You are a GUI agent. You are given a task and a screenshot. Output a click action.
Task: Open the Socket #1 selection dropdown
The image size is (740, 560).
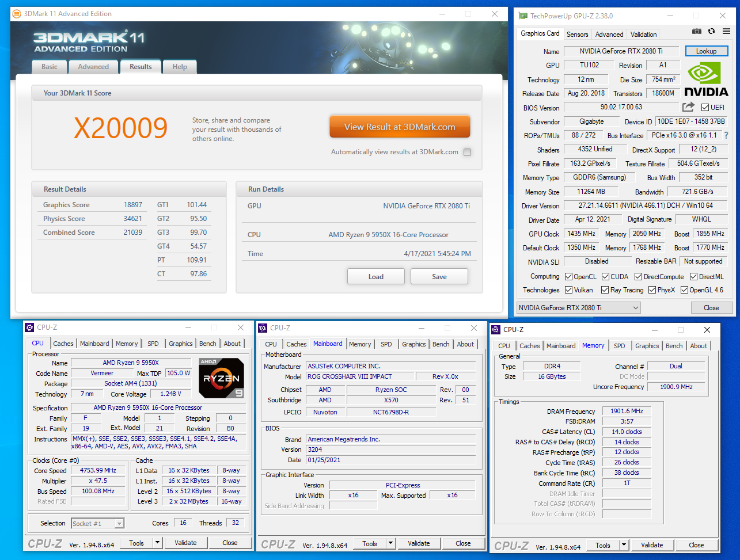[97, 524]
